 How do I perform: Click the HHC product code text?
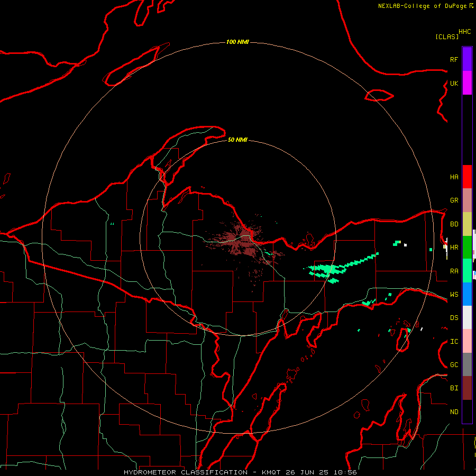click(464, 32)
